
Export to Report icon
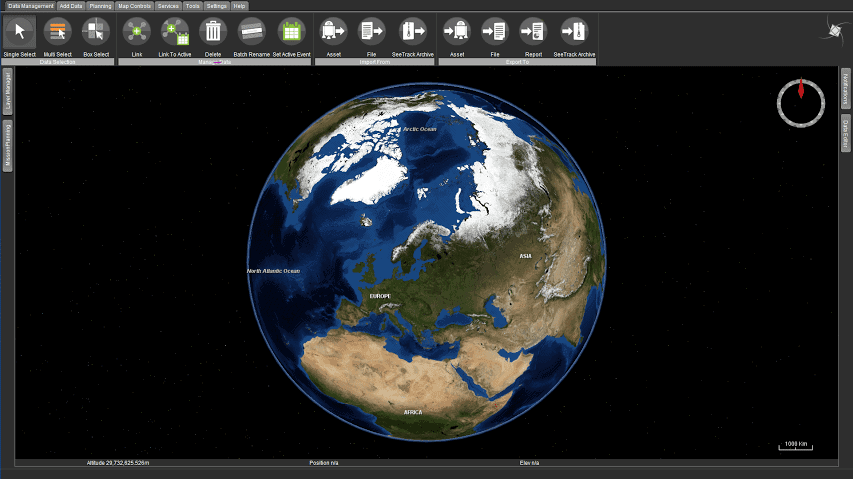pyautogui.click(x=533, y=32)
